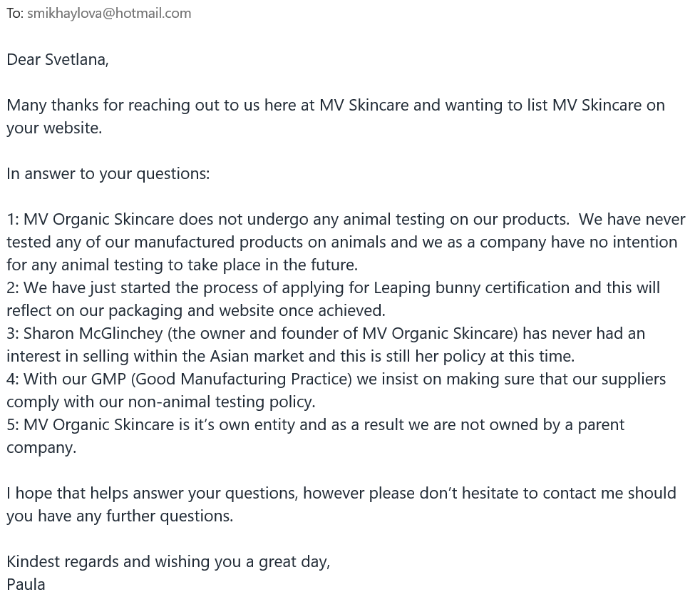Click the "Paula" signature
This screenshot has width=700, height=602.
point(26,584)
